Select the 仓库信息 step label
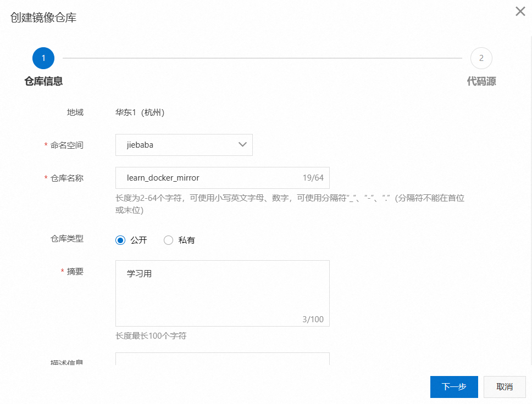 coord(43,81)
